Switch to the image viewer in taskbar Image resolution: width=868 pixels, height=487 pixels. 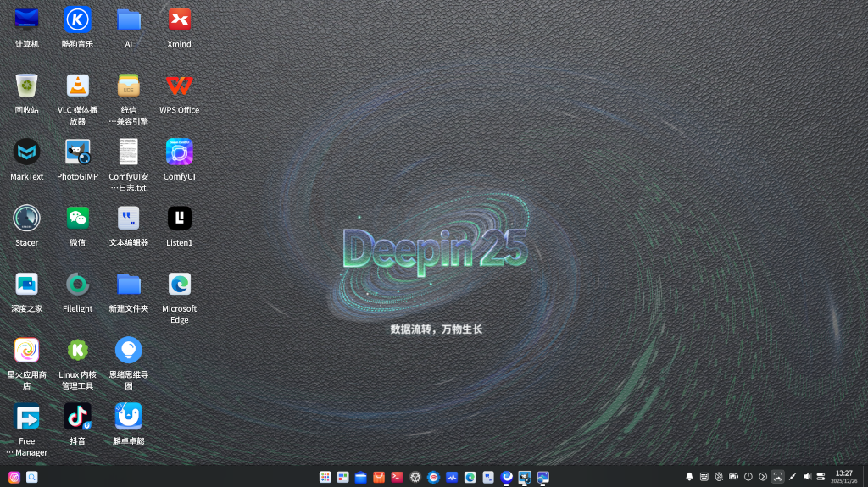(x=543, y=477)
